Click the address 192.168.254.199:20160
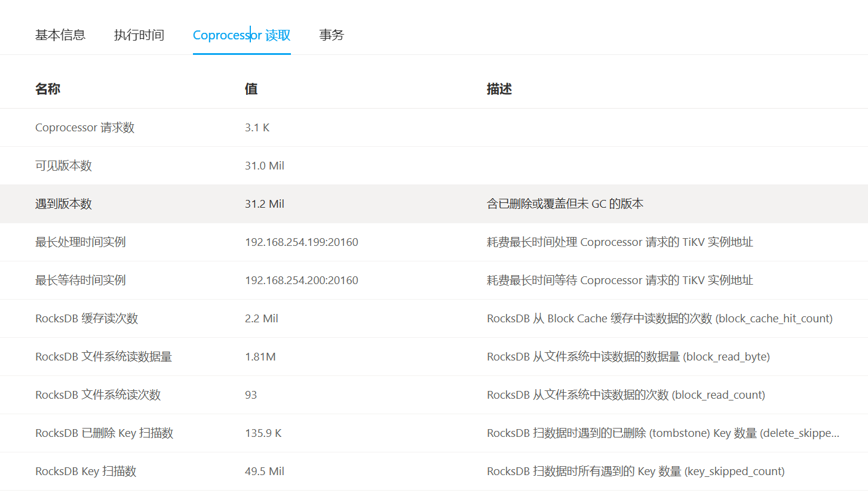This screenshot has height=493, width=868. coord(302,242)
